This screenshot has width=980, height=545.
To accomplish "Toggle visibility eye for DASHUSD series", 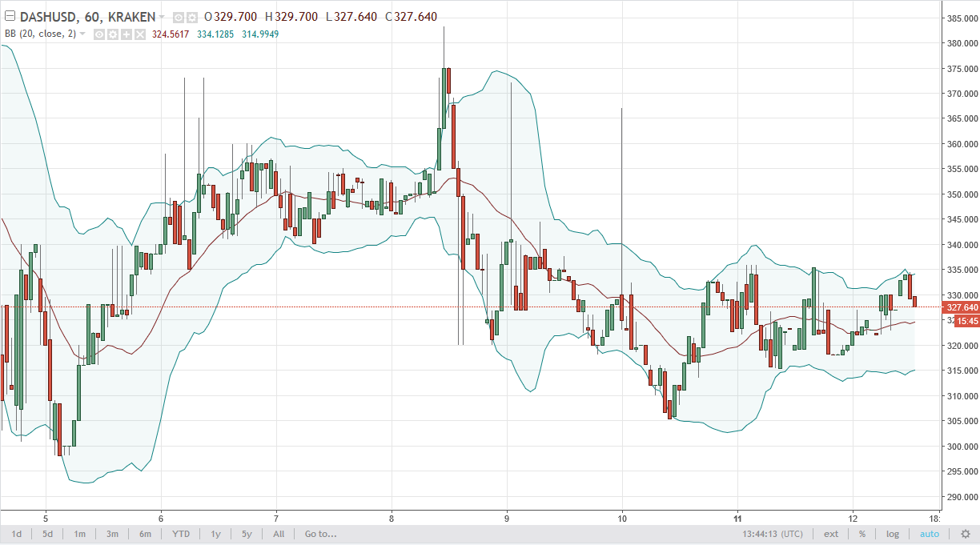I will (179, 17).
